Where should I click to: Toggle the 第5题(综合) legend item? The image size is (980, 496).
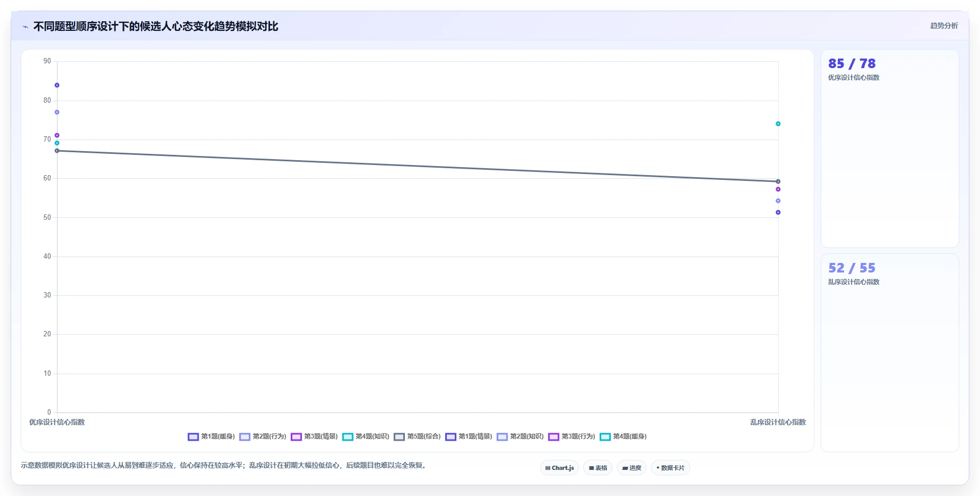point(418,436)
